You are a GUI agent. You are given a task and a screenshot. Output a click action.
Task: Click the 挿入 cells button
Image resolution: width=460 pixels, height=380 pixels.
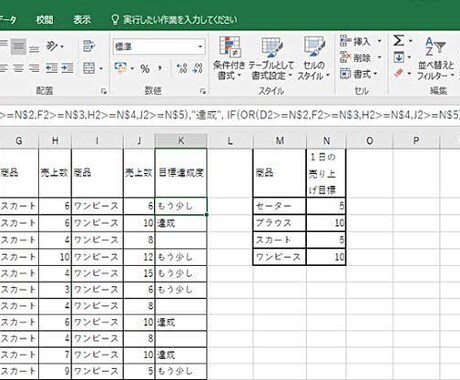355,41
